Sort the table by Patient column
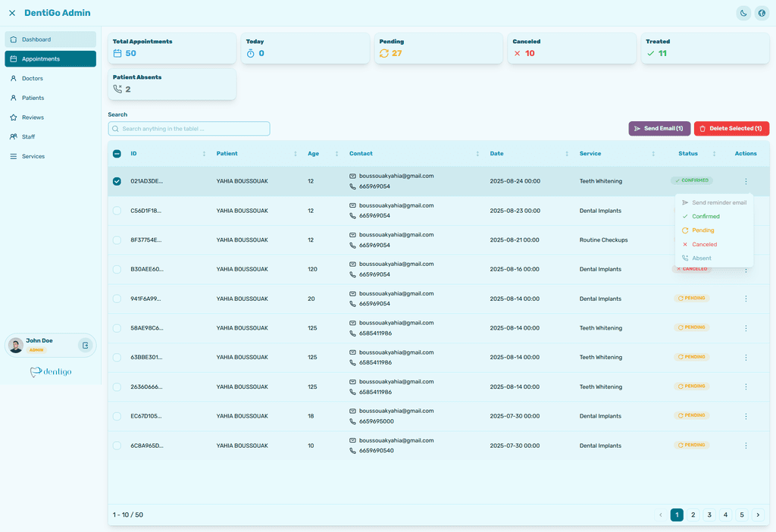This screenshot has width=776, height=532. click(295, 154)
